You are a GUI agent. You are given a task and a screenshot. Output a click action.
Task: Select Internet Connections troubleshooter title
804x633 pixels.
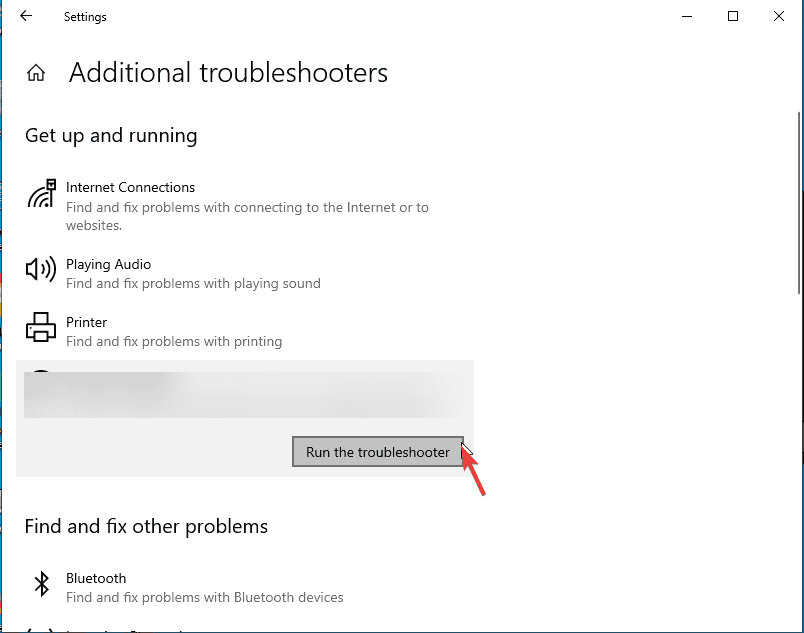130,188
